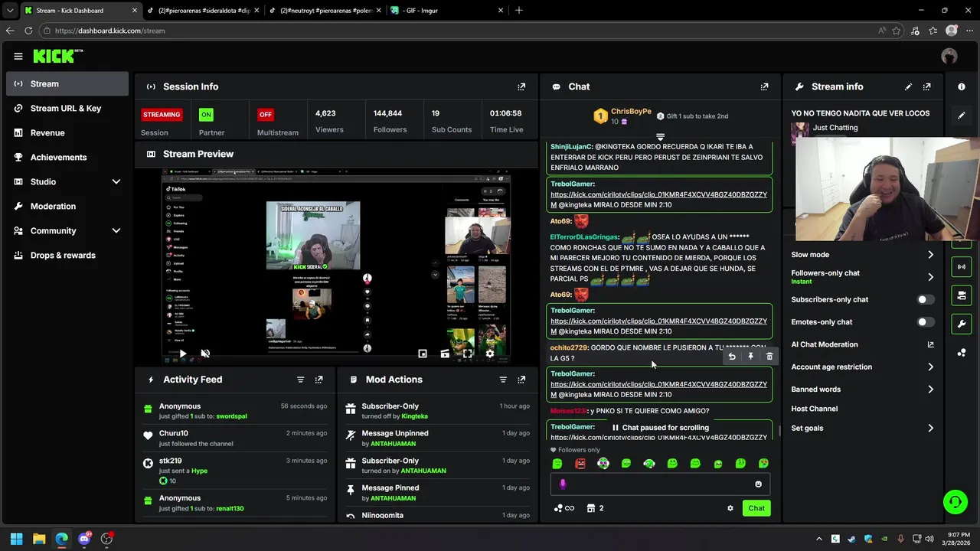This screenshot has width=980, height=551.
Task: Pop out the Stream info panel
Action: pyautogui.click(x=926, y=86)
